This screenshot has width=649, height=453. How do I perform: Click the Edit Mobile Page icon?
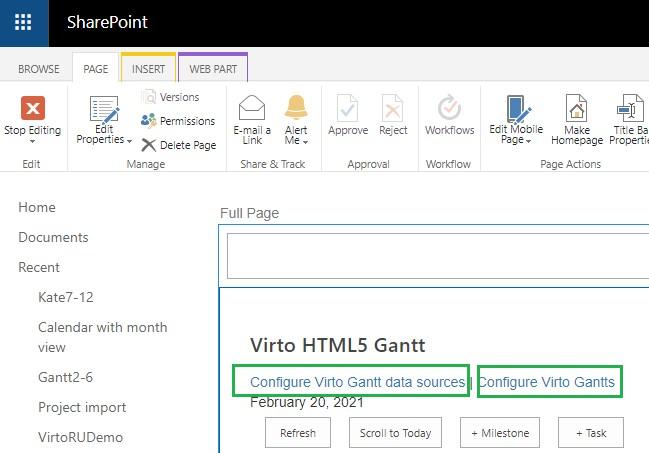coord(518,109)
